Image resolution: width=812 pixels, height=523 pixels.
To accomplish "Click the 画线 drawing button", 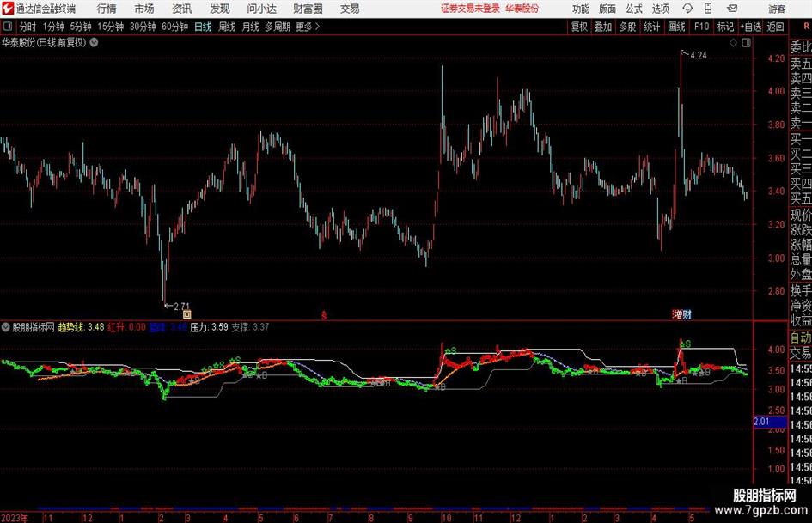I will point(676,27).
